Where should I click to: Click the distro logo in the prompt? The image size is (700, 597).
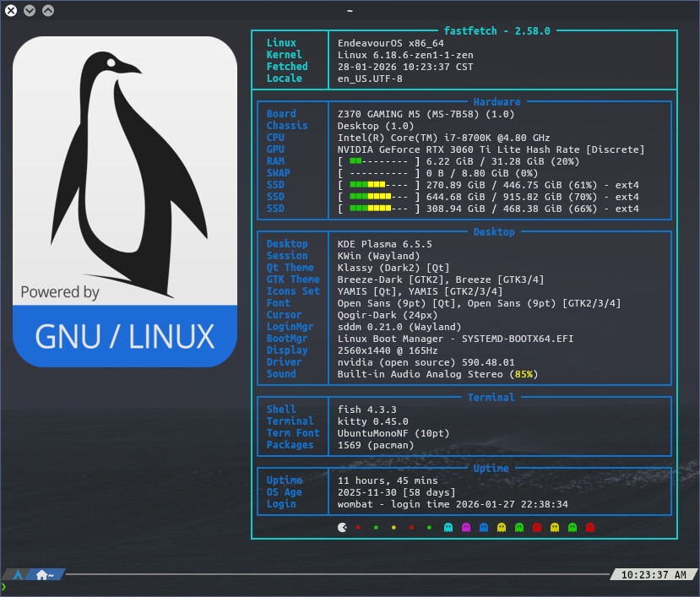point(17,575)
